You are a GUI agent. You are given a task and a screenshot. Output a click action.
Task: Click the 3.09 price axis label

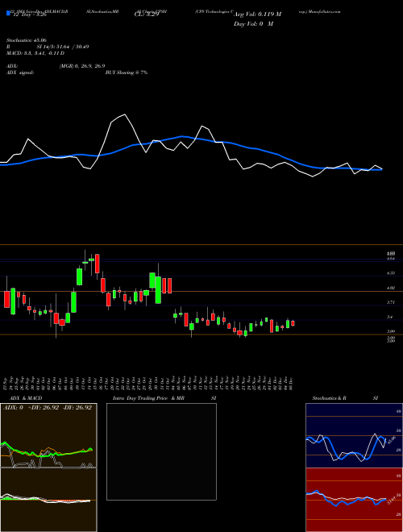click(391, 331)
